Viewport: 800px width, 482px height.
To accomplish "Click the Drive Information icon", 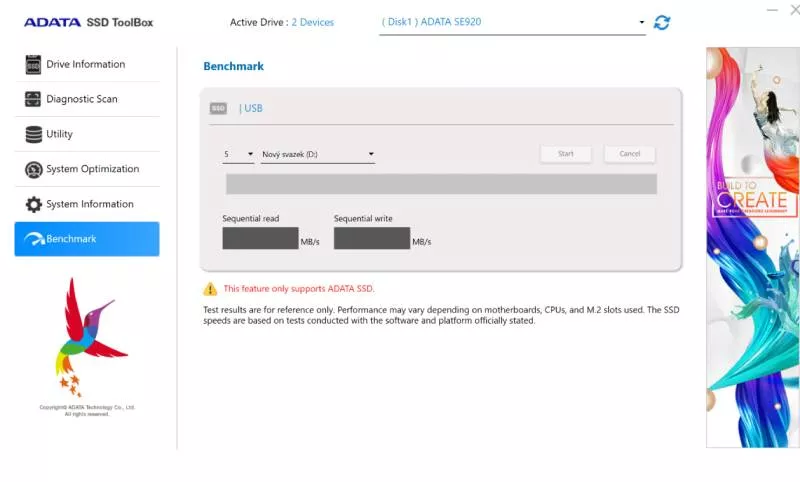I will pos(34,65).
